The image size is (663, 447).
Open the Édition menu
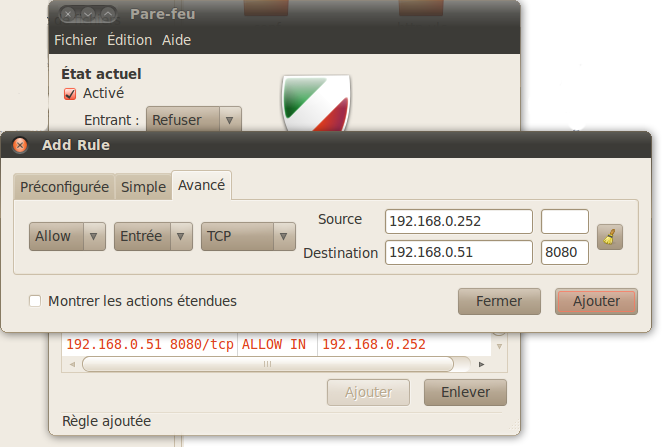[x=129, y=40]
